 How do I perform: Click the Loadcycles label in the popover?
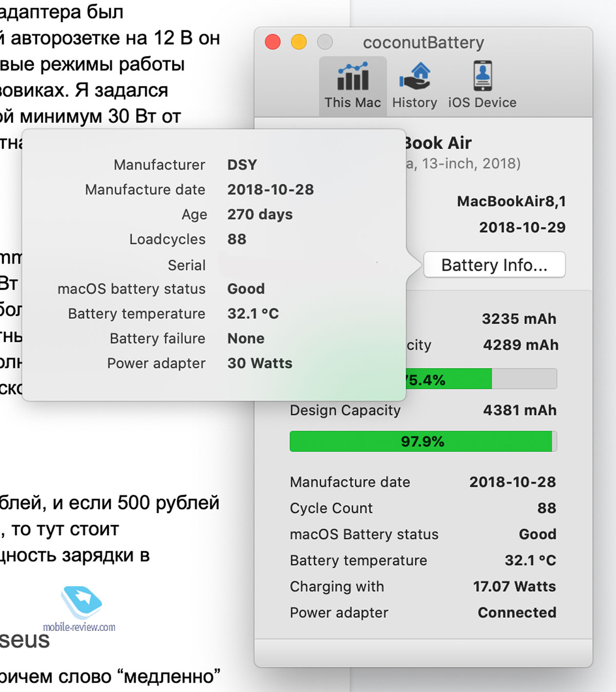tap(167, 239)
